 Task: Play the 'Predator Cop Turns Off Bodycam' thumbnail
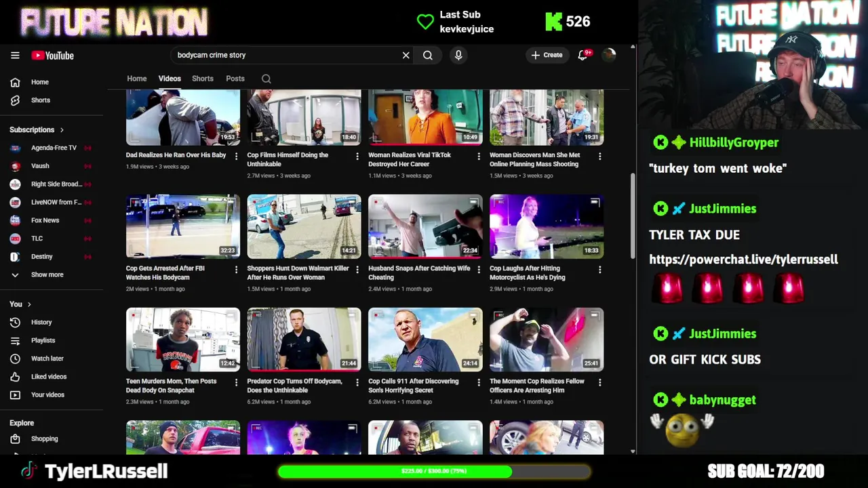pyautogui.click(x=304, y=340)
